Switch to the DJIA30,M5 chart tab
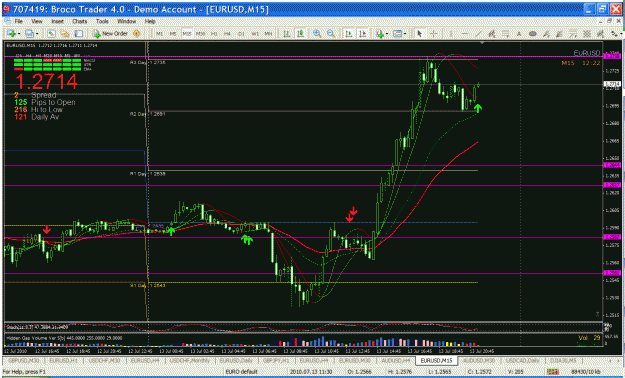Screen dimensions: 625x378 tap(563, 361)
